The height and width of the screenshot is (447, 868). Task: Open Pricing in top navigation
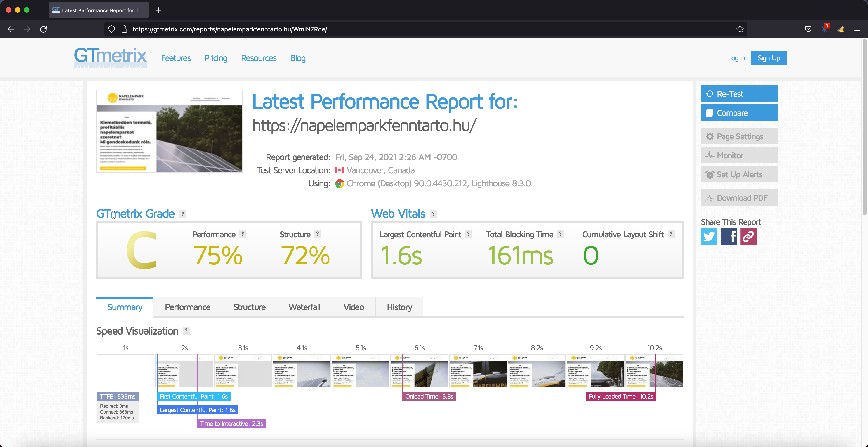tap(216, 58)
